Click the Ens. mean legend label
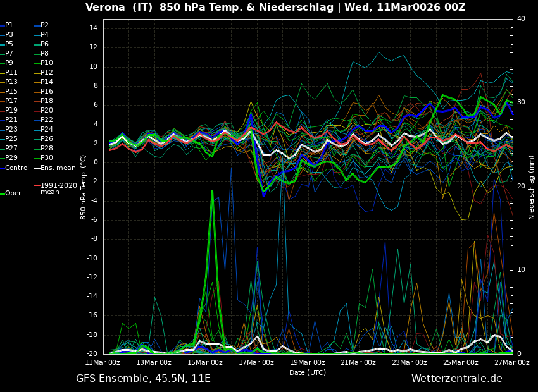Image resolution: width=538 pixels, height=392 pixels. point(58,168)
